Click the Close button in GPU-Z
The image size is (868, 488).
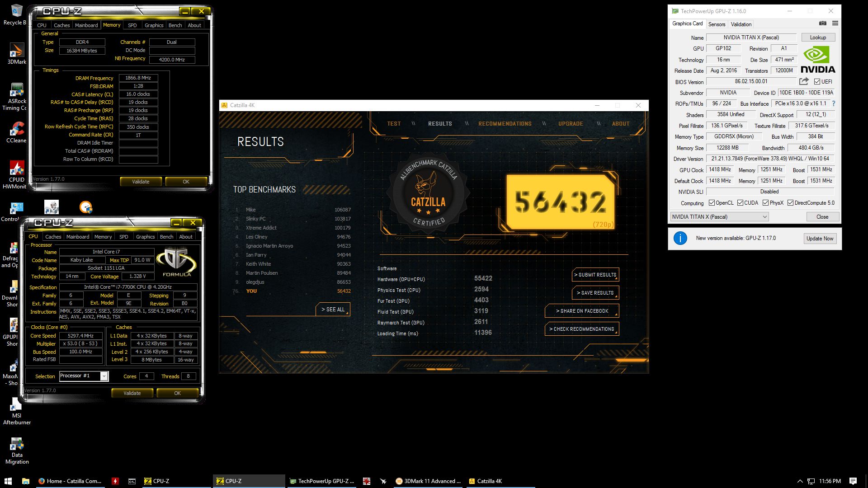(822, 217)
